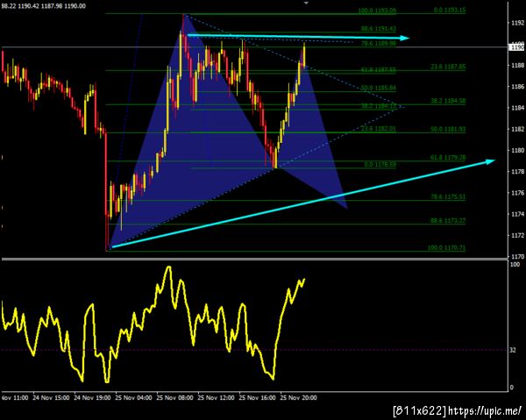Viewport: 526px width, 420px height.
Task: Click the '24 Nov 15:00' time label
Action: (x=51, y=398)
